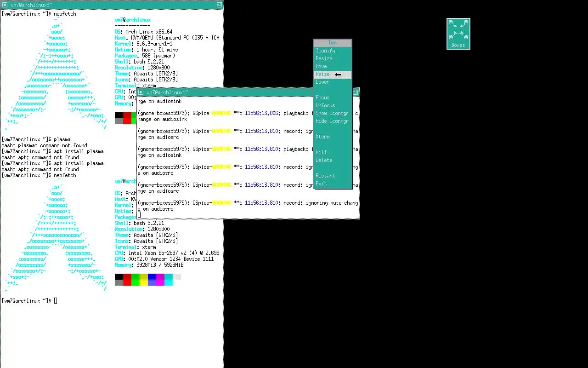The height and width of the screenshot is (368, 588).
Task: Launch Xterm from the Twm menu
Action: point(333,137)
